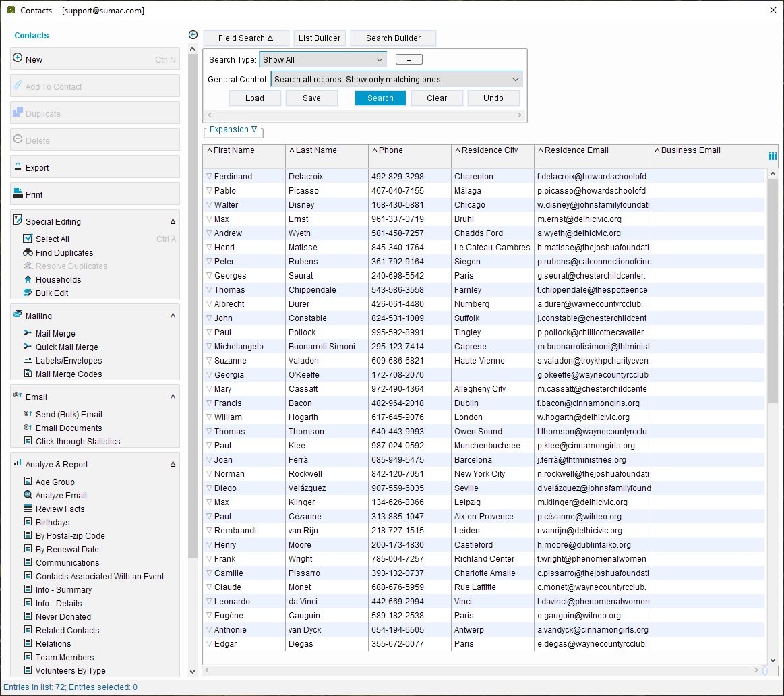This screenshot has width=784, height=696.
Task: Click the sidebar scroll-down arrow
Action: 193,672
